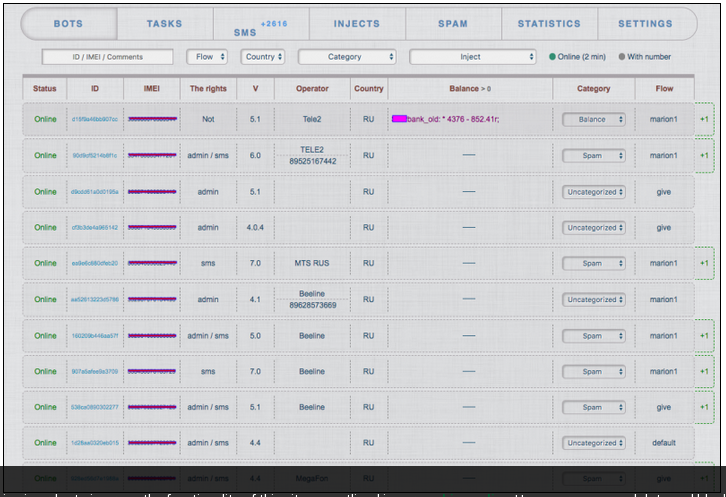Viewport: 726px width, 497px height.
Task: Click the Online status link in the first row
Action: tap(45, 119)
